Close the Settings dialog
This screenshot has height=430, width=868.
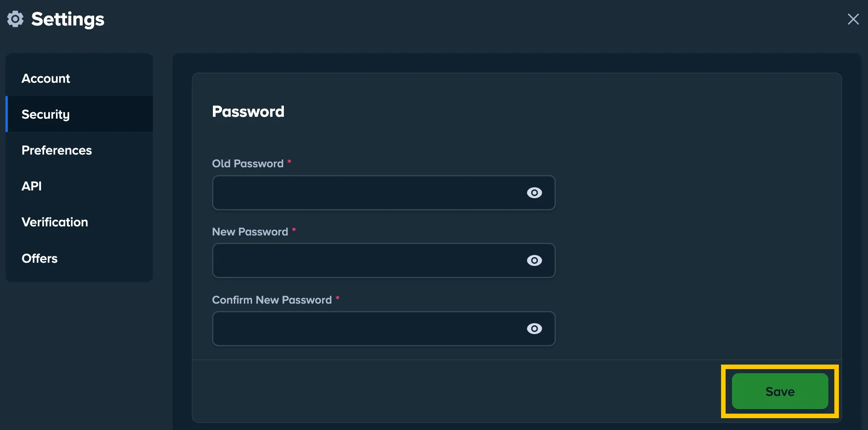tap(853, 19)
